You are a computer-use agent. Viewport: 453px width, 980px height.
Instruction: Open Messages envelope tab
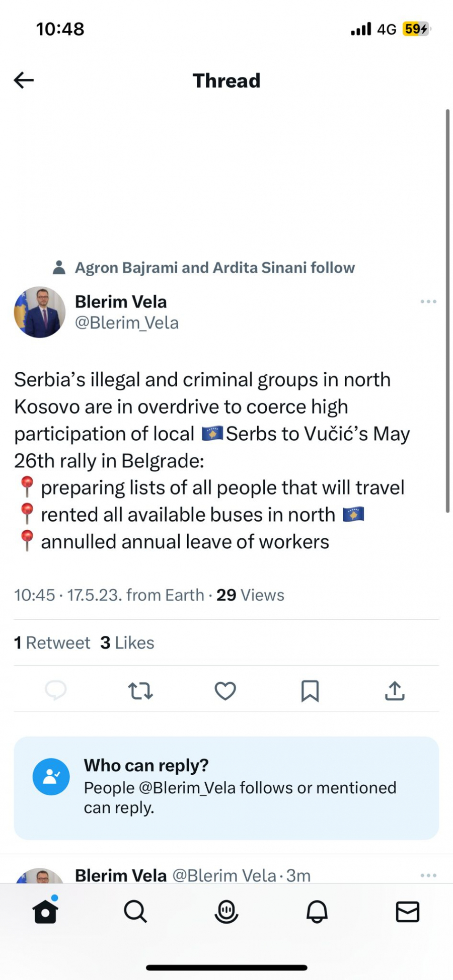pyautogui.click(x=407, y=911)
